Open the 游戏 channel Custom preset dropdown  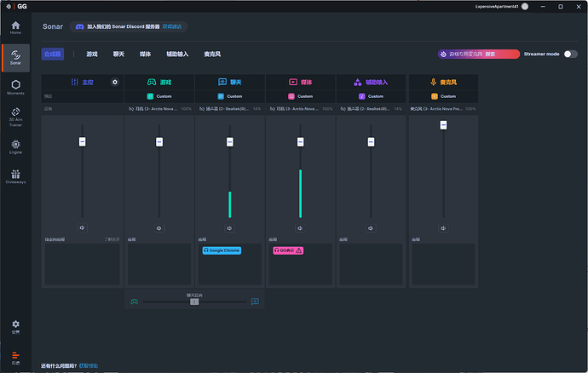[x=159, y=96]
